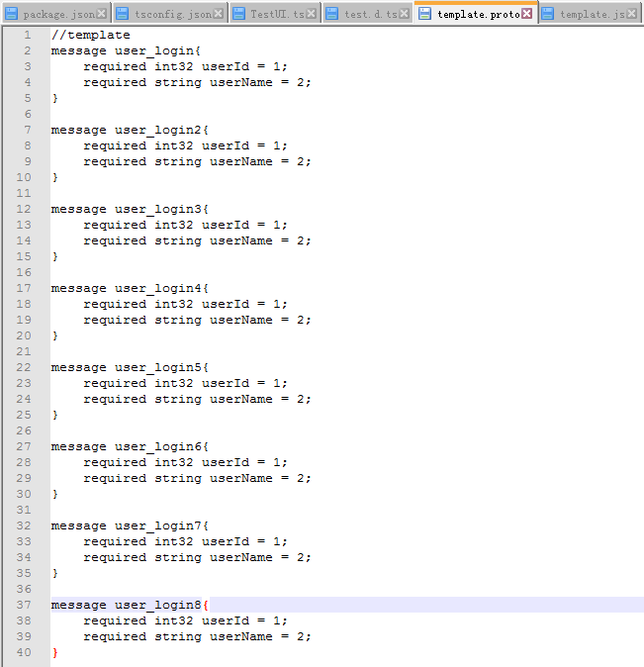The width and height of the screenshot is (644, 667).
Task: Switch to the template.js tab
Action: (x=590, y=14)
